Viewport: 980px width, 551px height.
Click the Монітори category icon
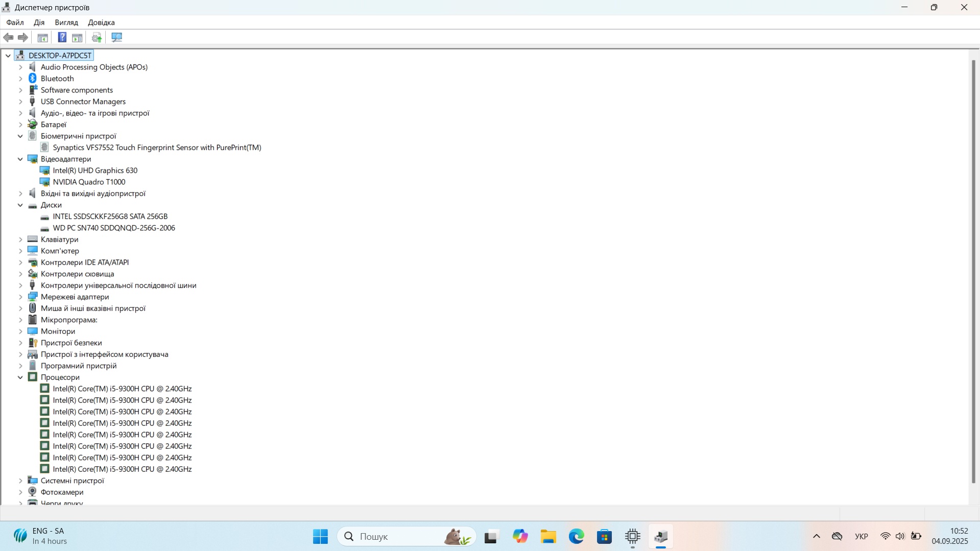[x=32, y=331]
